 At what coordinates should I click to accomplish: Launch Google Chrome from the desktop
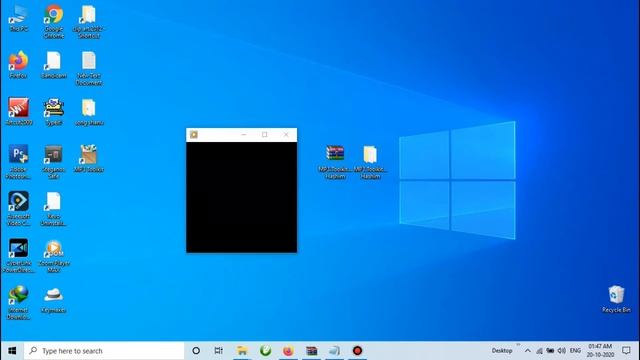[x=53, y=21]
